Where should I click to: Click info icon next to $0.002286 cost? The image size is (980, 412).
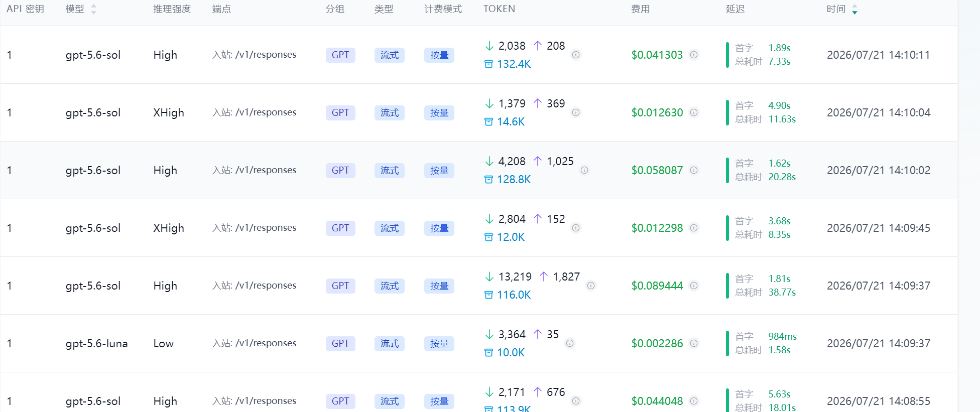(694, 343)
